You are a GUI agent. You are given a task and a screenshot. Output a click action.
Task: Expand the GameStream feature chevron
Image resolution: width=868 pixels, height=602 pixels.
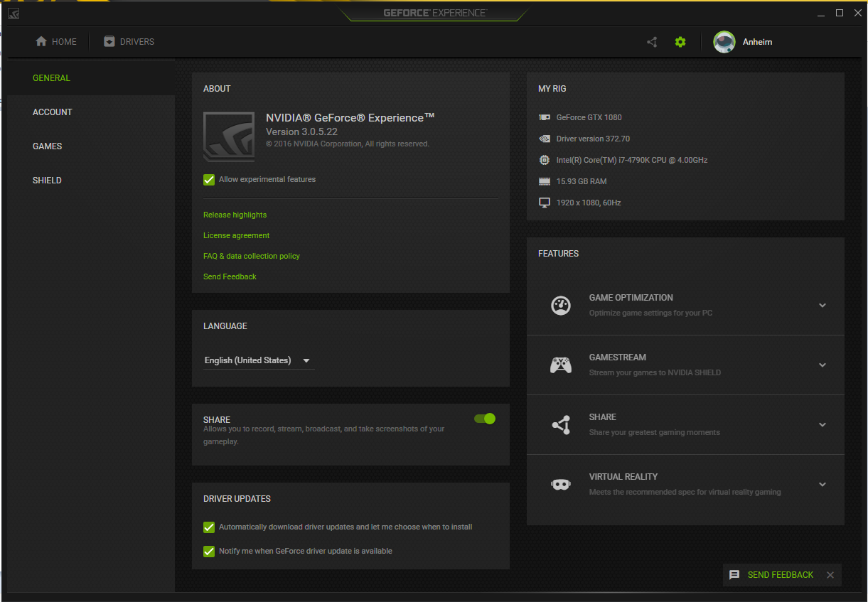[x=823, y=365]
